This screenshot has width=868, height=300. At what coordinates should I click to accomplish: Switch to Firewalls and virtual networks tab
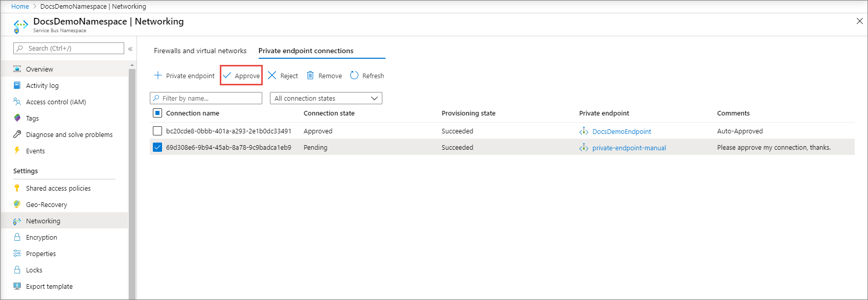coord(200,51)
